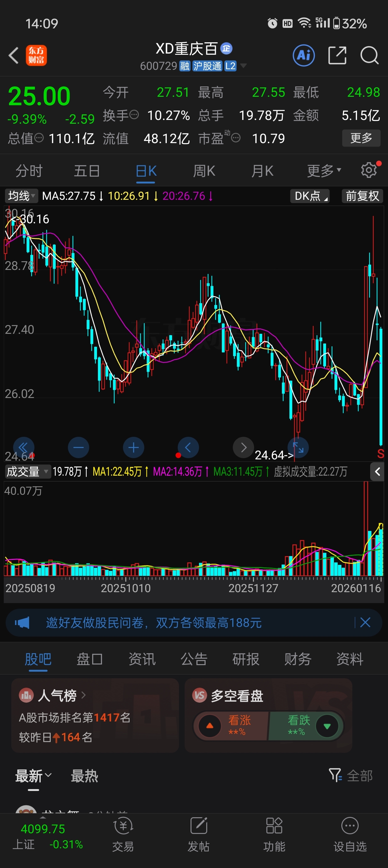This screenshot has width=388, height=868.
Task: Open the 更多 chart period dropdown
Action: (x=324, y=170)
